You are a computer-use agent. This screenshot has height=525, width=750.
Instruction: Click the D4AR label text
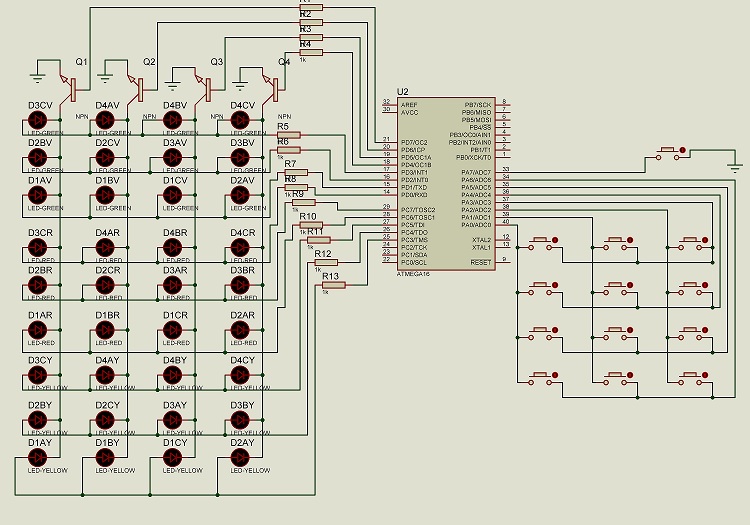coord(108,233)
